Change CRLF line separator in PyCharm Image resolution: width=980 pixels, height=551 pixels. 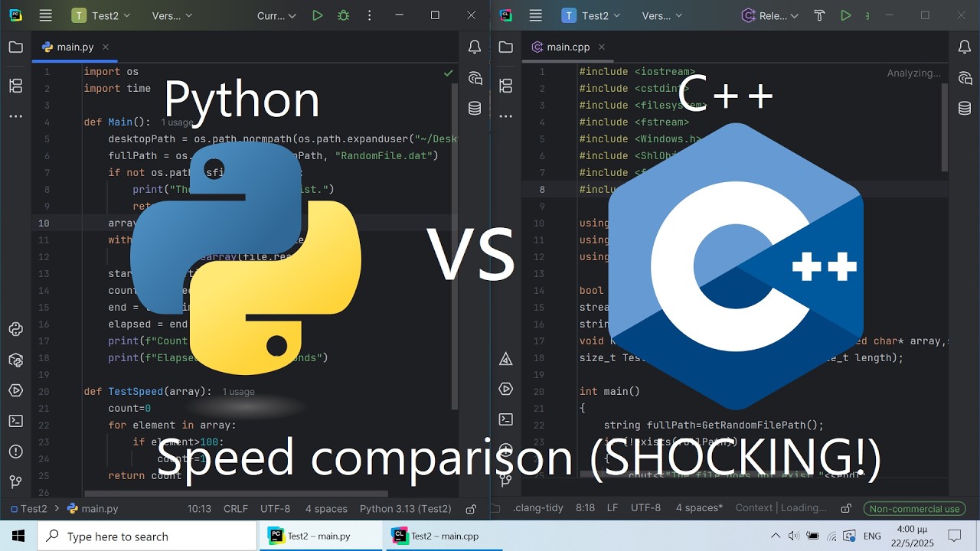[236, 509]
